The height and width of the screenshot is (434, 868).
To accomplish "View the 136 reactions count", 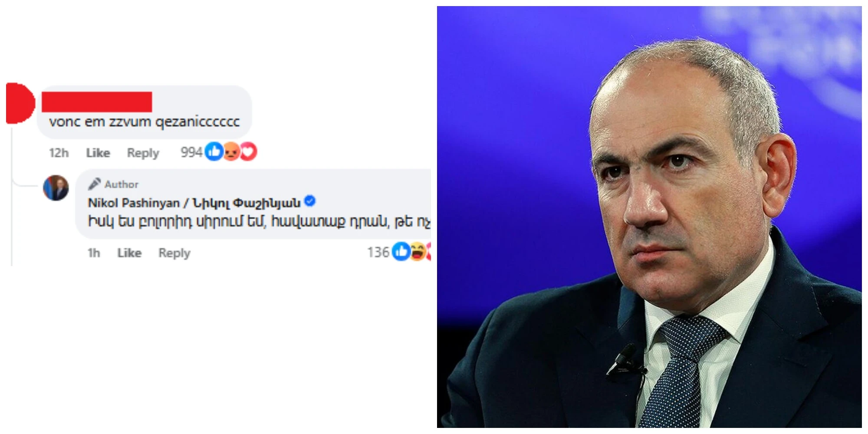I will (x=378, y=252).
